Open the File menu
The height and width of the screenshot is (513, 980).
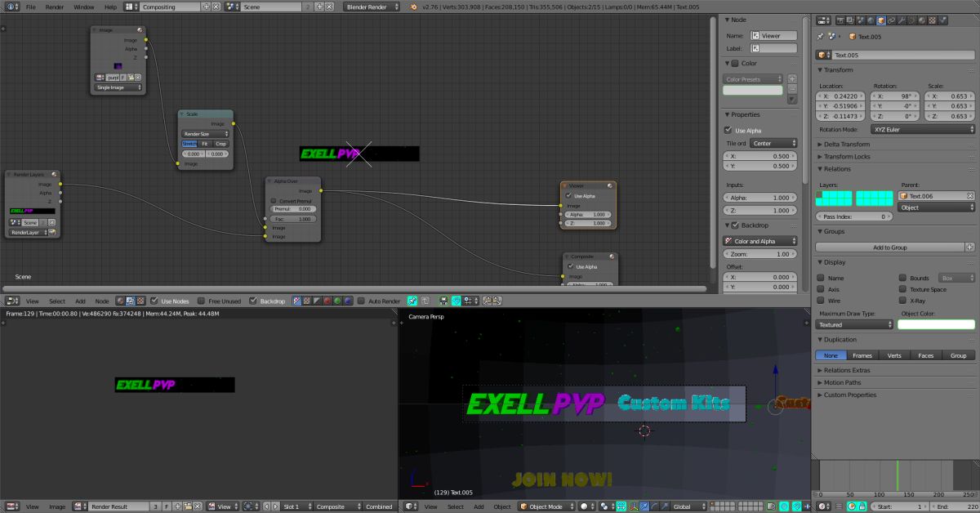pos(31,7)
